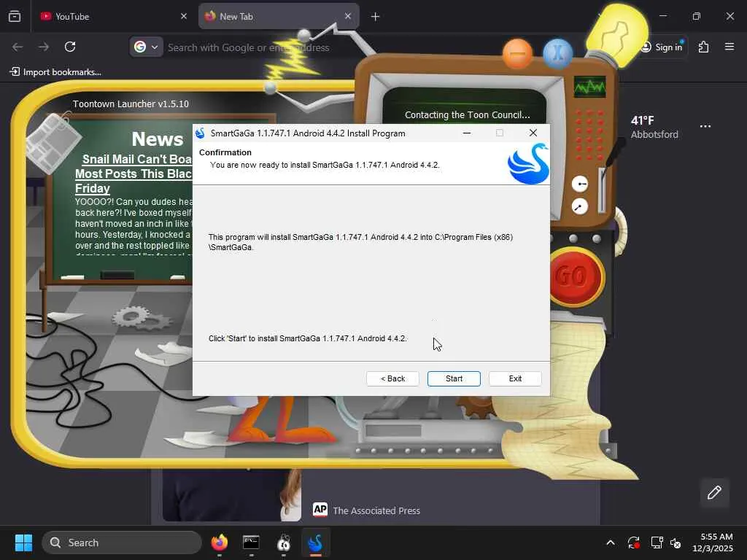Click the Toontown Launcher v1.5.10 version label
747x560 pixels.
click(131, 104)
